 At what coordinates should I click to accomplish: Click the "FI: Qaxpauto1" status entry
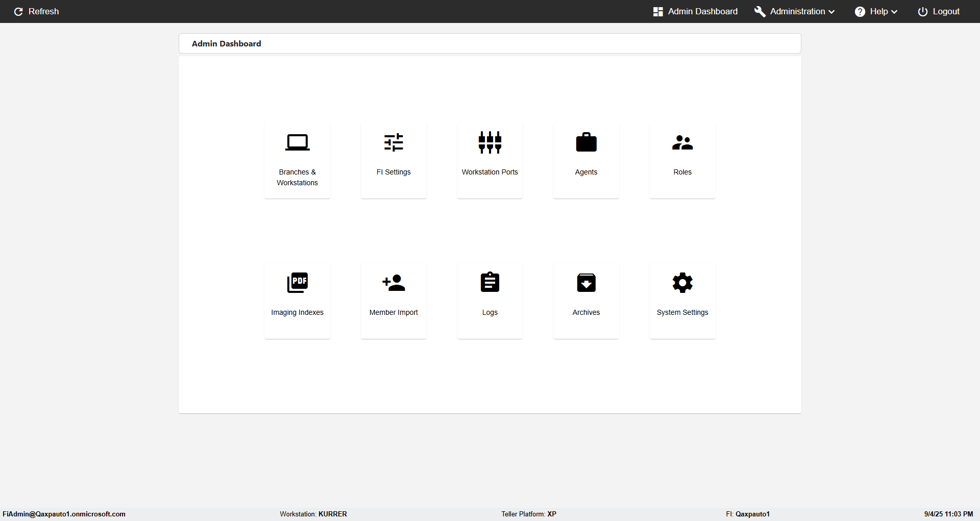coord(748,514)
